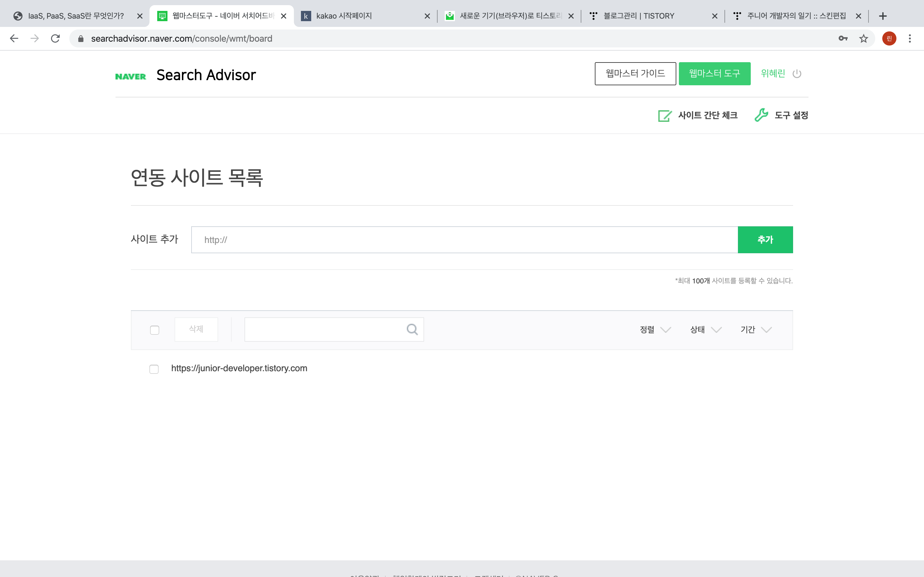Screen dimensions: 924x577
Task: Click the 사이트 추가 URL input field
Action: tap(464, 240)
